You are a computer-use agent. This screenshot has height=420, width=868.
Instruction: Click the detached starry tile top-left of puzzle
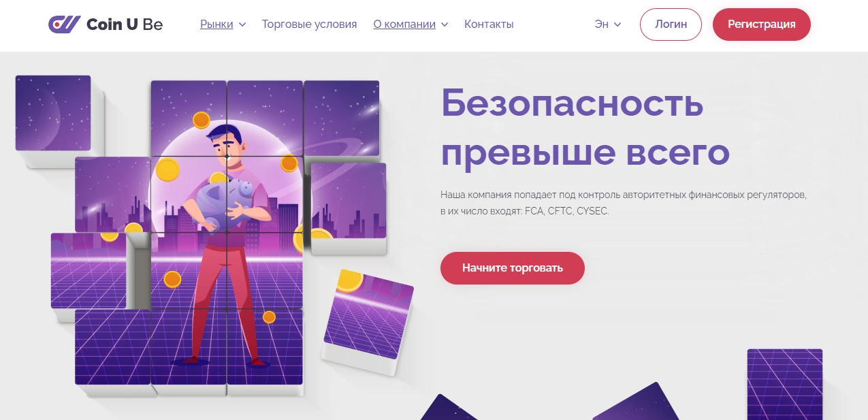(53, 113)
